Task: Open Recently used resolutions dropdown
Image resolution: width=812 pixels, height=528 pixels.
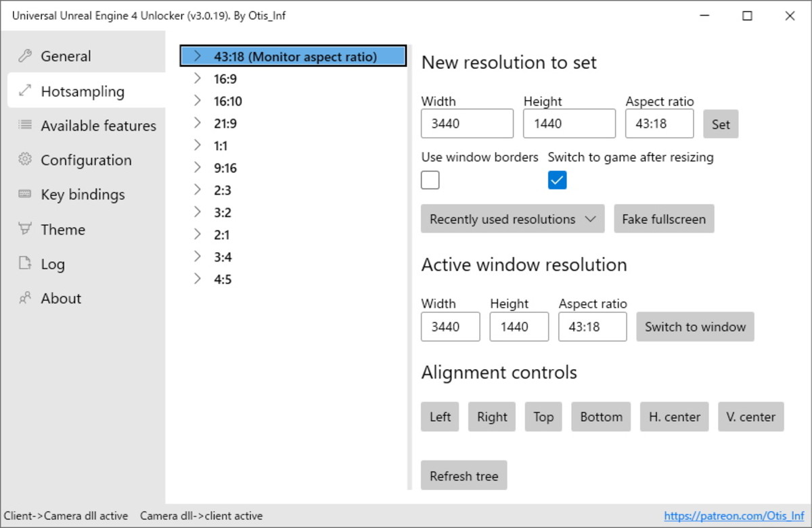Action: (x=512, y=219)
